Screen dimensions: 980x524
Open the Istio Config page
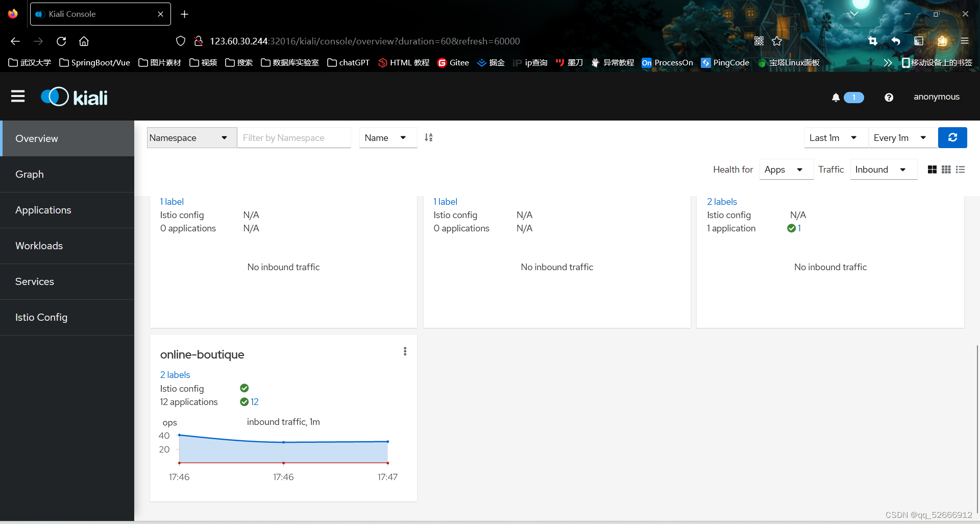[x=67, y=317]
